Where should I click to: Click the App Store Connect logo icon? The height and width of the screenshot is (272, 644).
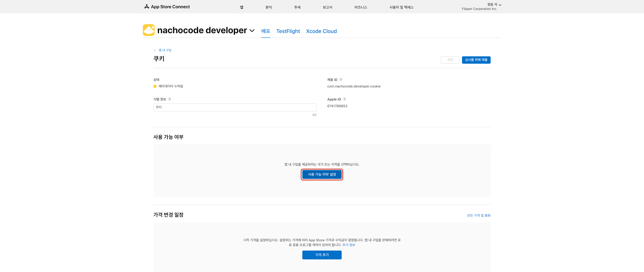pyautogui.click(x=146, y=7)
